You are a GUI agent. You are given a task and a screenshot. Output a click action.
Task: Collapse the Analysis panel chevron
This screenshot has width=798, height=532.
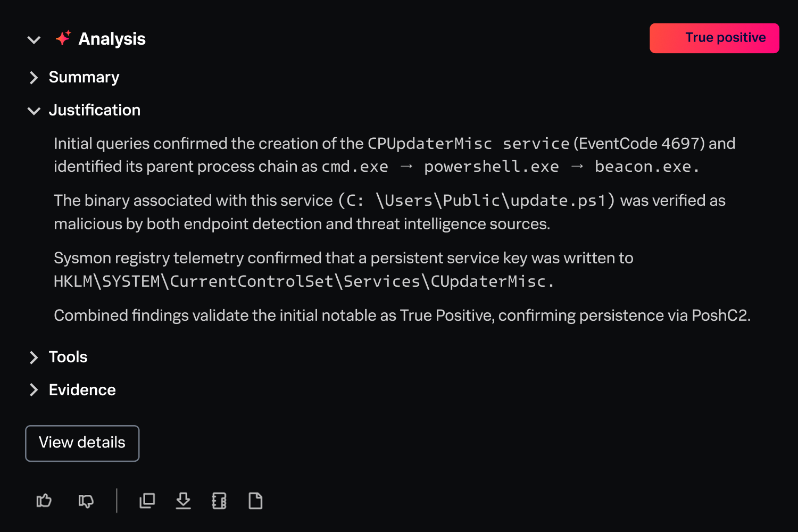point(34,39)
